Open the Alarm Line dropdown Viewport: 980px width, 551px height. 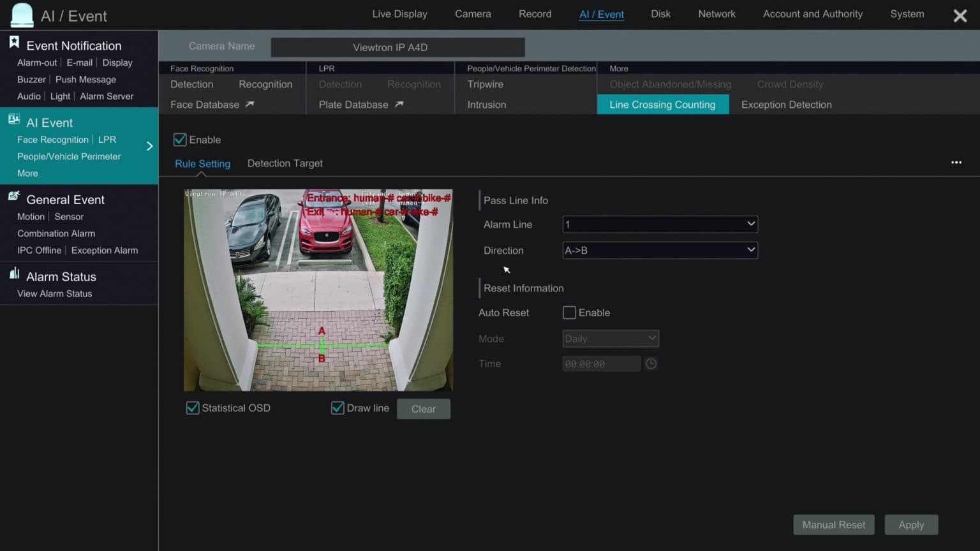coord(660,224)
